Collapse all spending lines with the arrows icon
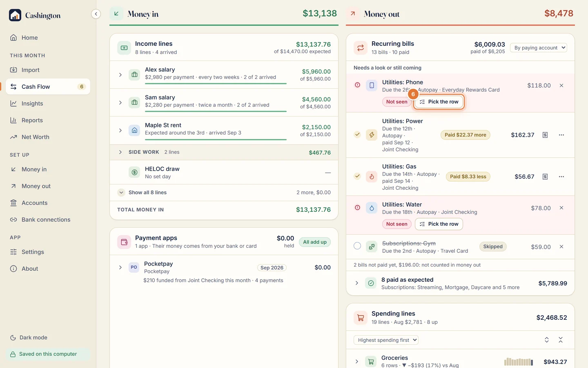588x368 pixels. [x=561, y=340]
